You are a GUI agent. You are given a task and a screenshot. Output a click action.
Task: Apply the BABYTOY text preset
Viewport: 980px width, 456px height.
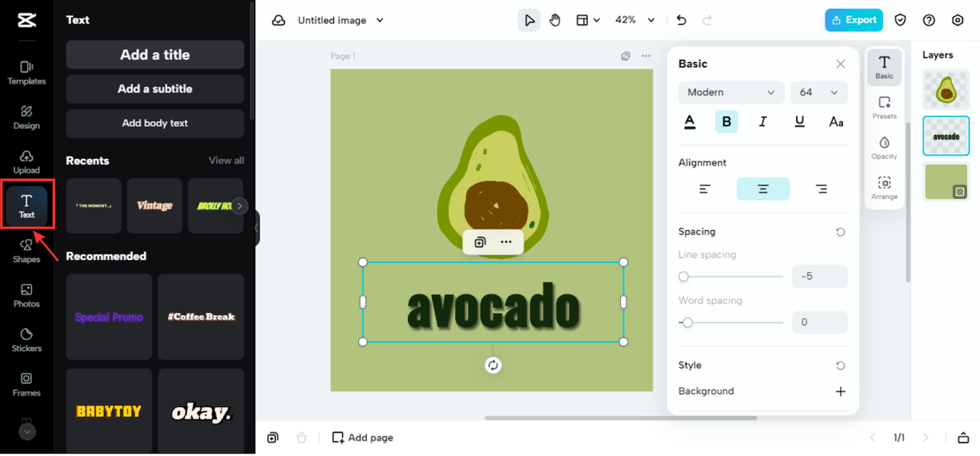[x=109, y=412]
